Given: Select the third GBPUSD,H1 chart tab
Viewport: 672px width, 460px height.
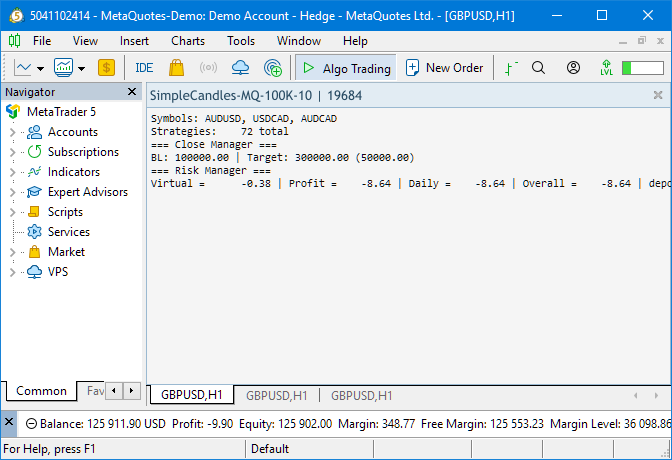Looking at the screenshot, I should coord(361,395).
